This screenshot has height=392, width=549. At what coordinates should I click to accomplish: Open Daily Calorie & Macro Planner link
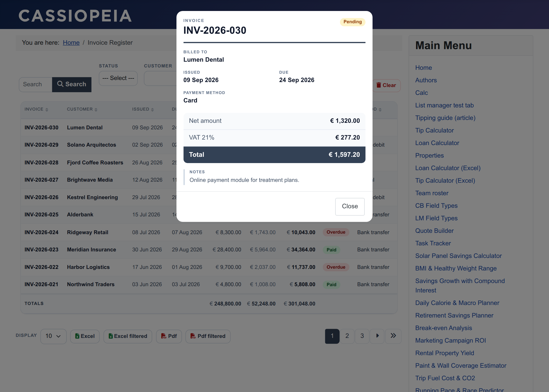(x=457, y=303)
